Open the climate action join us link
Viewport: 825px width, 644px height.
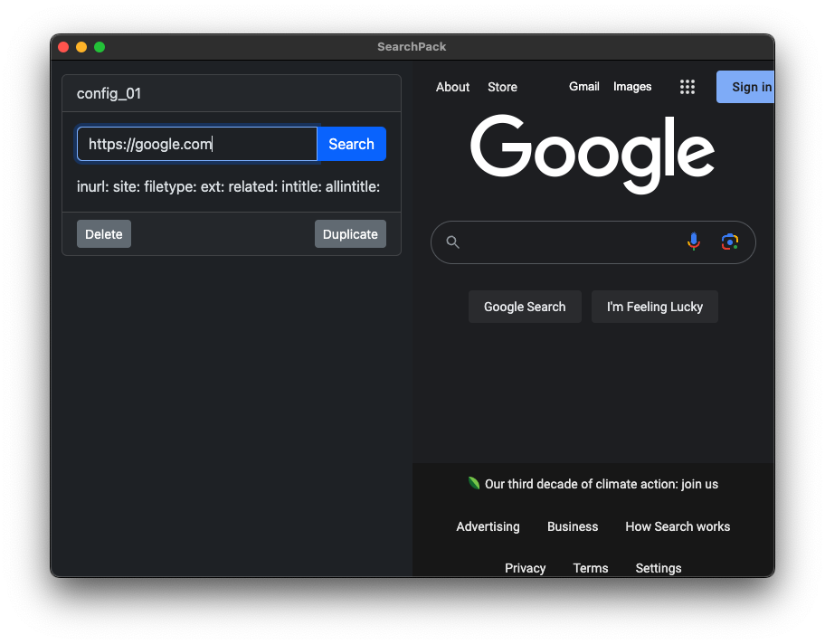(602, 484)
